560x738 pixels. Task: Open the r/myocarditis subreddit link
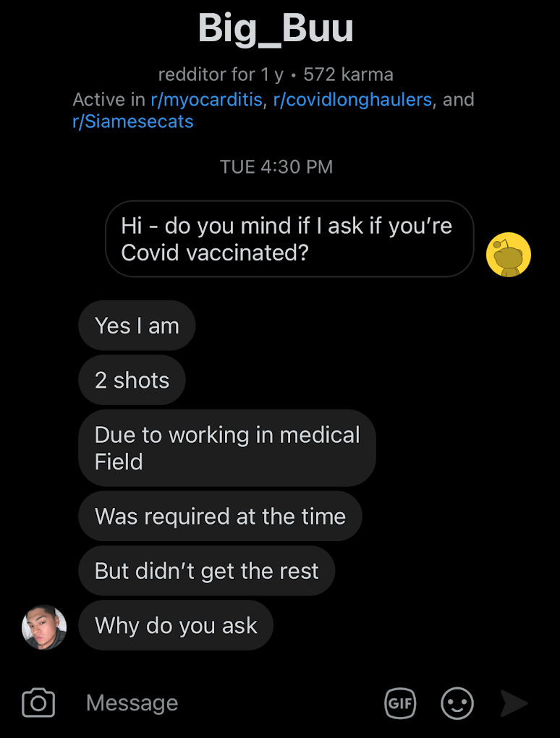pyautogui.click(x=206, y=99)
